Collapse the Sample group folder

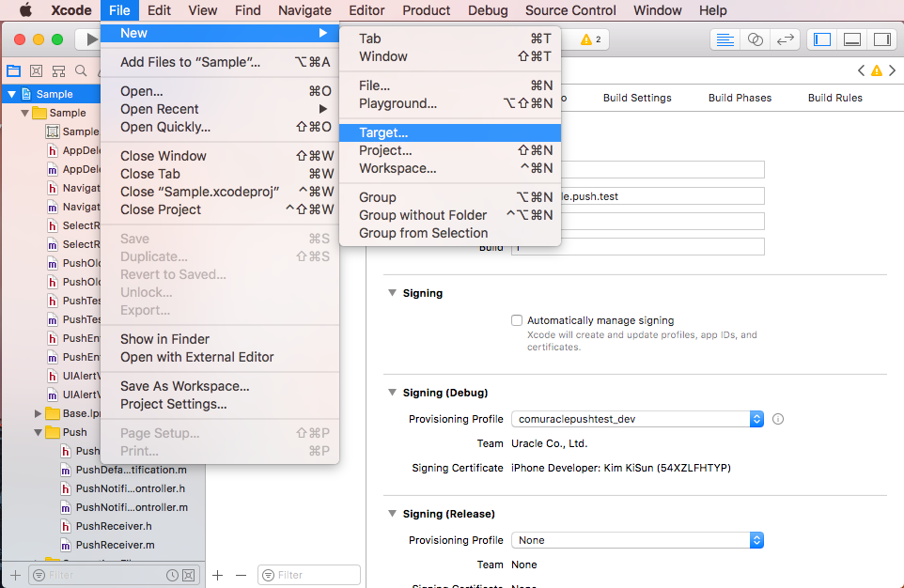(24, 113)
